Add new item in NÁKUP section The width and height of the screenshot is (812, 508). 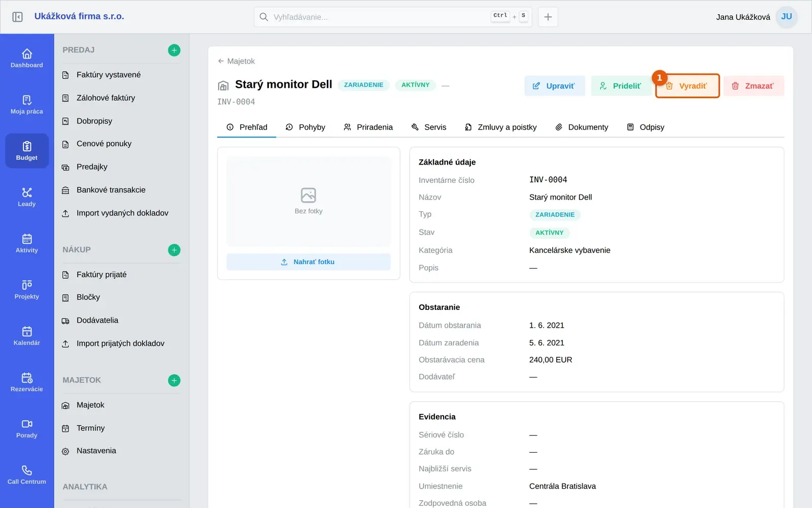click(x=174, y=250)
